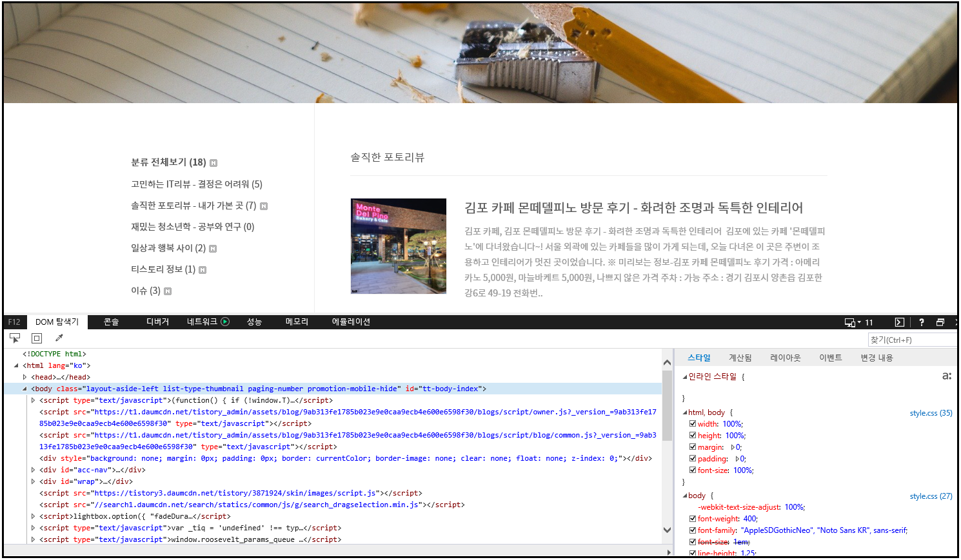
Task: Toggle the display box model highlighting icon
Action: click(37, 338)
